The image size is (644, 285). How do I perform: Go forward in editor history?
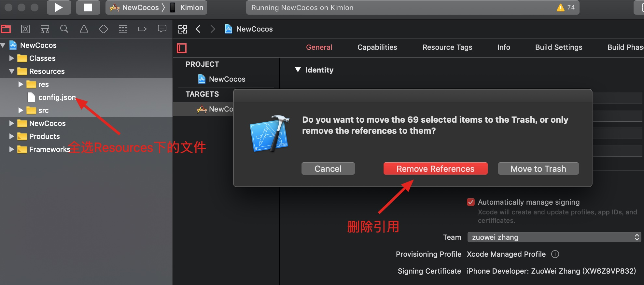[x=213, y=29]
